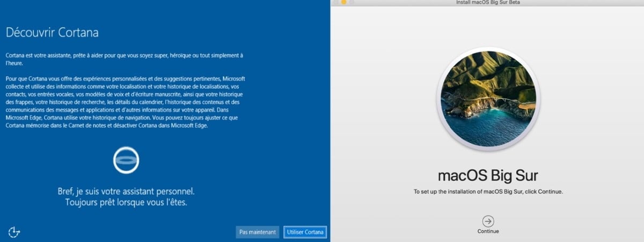The height and width of the screenshot is (242, 644).
Task: Click the 'Toujours prêt lorsque vous l'êtes' line
Action: [x=126, y=203]
